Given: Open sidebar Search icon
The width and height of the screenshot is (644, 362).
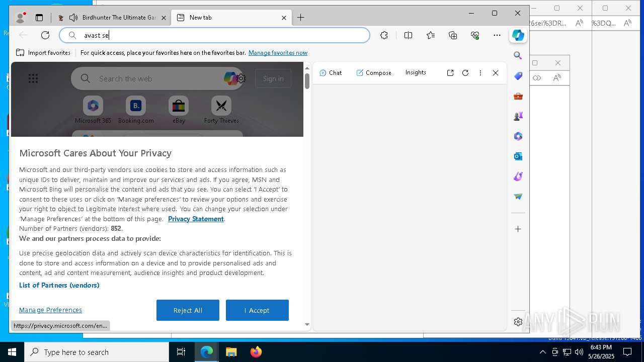Looking at the screenshot, I should (x=518, y=56).
